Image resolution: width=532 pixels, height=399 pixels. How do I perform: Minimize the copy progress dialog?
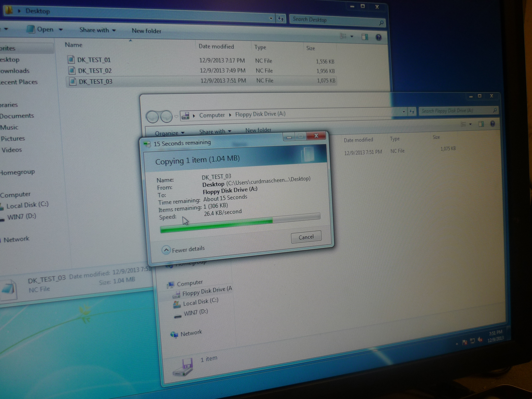tap(289, 137)
